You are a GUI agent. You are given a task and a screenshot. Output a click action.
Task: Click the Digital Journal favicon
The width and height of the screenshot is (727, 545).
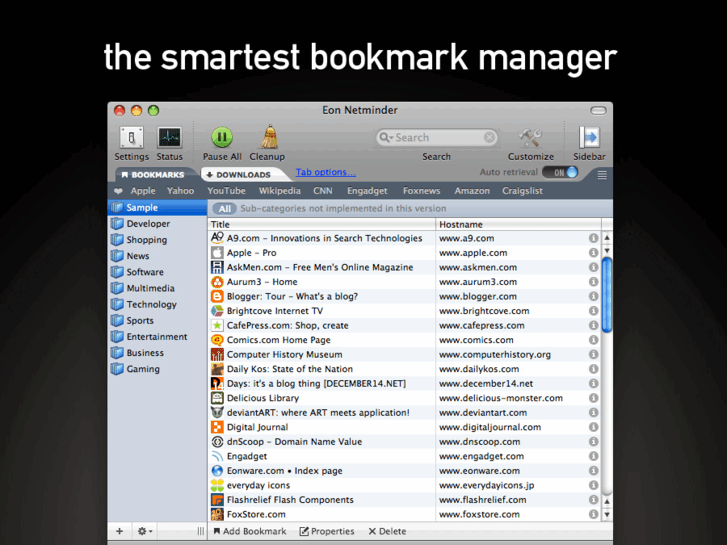(x=217, y=427)
